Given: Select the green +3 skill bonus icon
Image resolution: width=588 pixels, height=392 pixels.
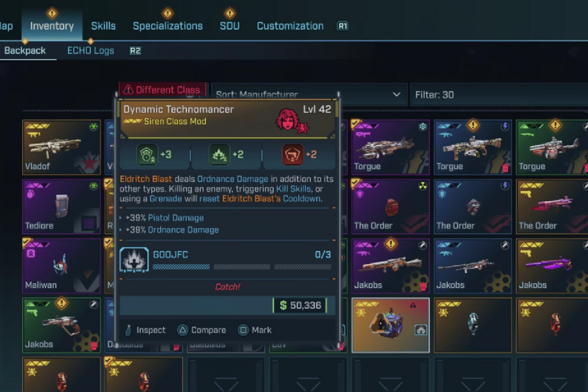Looking at the screenshot, I should pos(146,155).
